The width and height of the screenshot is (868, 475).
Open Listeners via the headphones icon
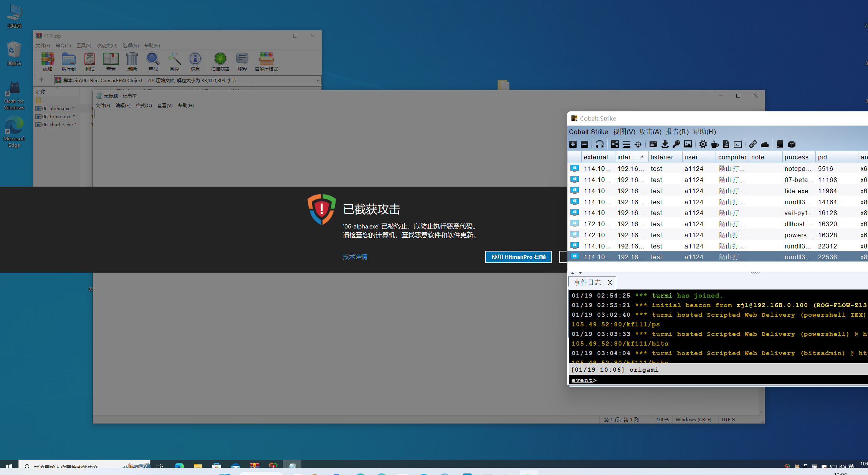[599, 144]
